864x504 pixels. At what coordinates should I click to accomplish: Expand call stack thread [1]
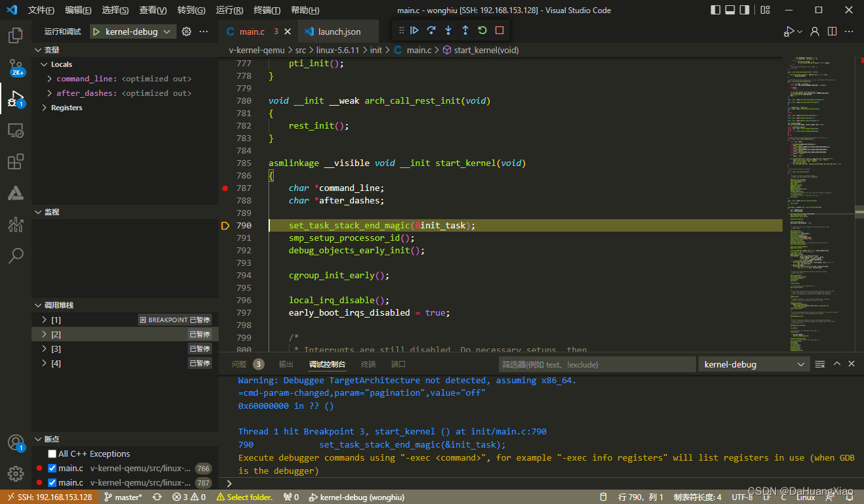(45, 320)
